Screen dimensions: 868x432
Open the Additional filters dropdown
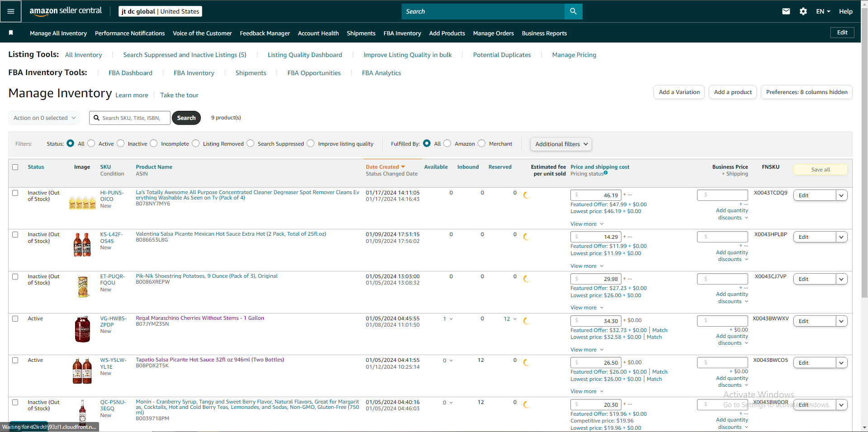coord(561,144)
